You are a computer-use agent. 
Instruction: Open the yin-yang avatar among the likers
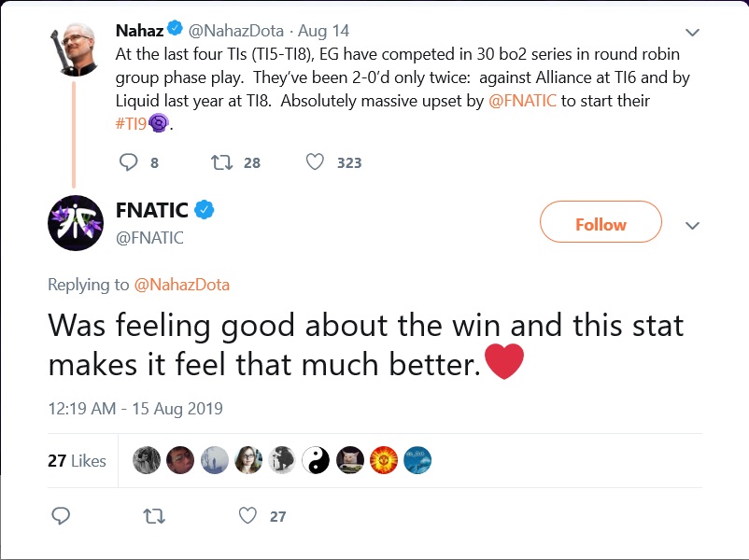[x=316, y=459]
